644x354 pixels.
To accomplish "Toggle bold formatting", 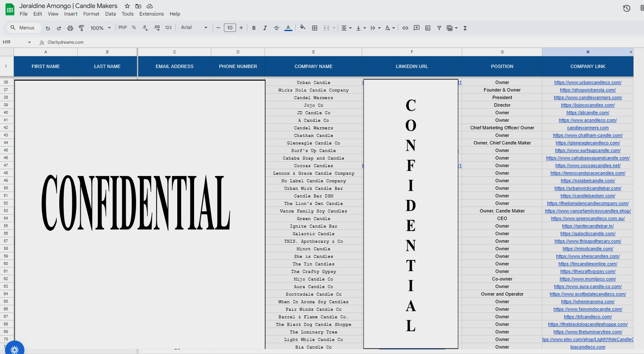I will click(254, 28).
